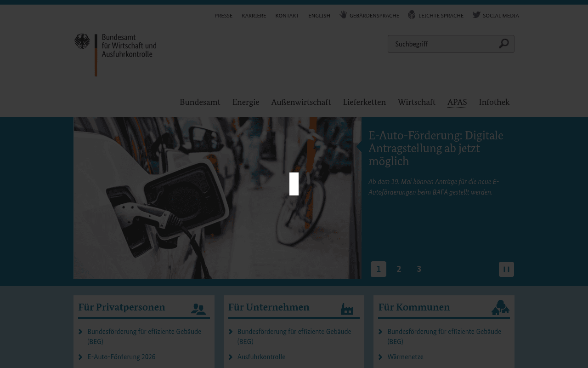This screenshot has height=368, width=588.
Task: Click the Twitter bird Social Media icon
Action: point(476,15)
